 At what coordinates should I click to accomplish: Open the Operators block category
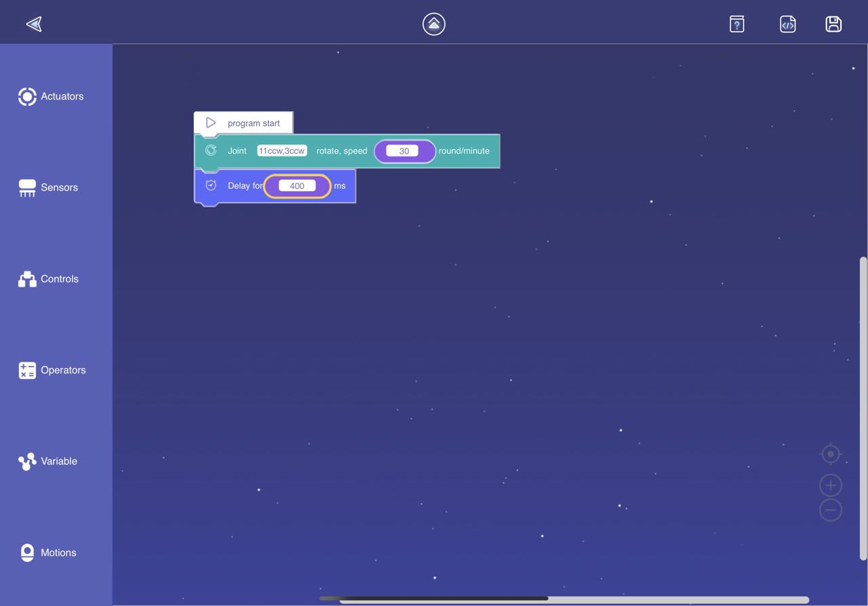coord(52,370)
